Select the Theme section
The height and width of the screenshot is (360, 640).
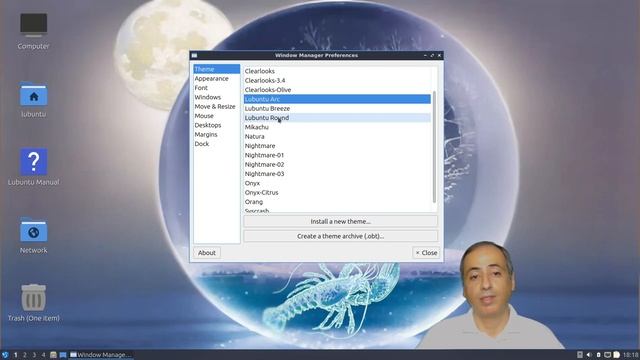pos(216,69)
